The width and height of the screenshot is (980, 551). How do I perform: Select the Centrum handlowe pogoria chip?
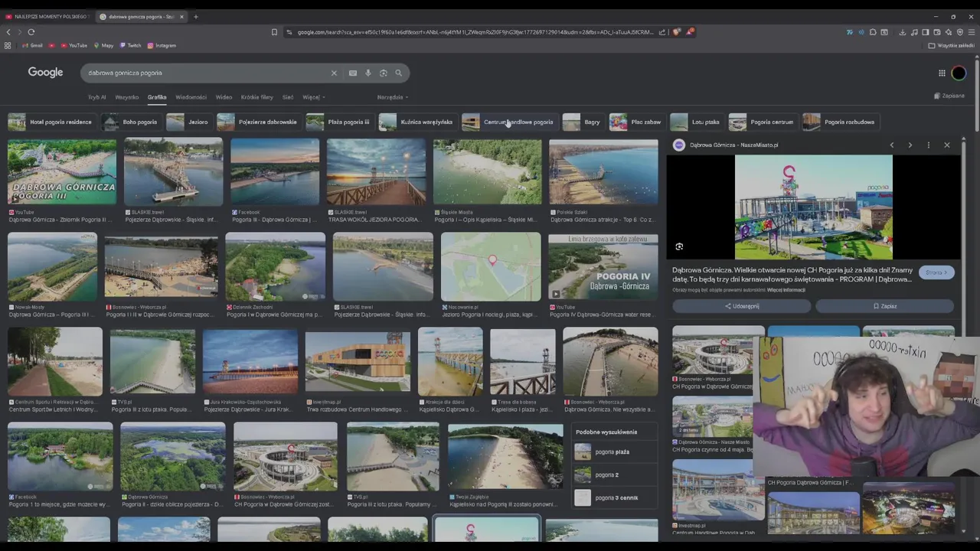pyautogui.click(x=508, y=122)
